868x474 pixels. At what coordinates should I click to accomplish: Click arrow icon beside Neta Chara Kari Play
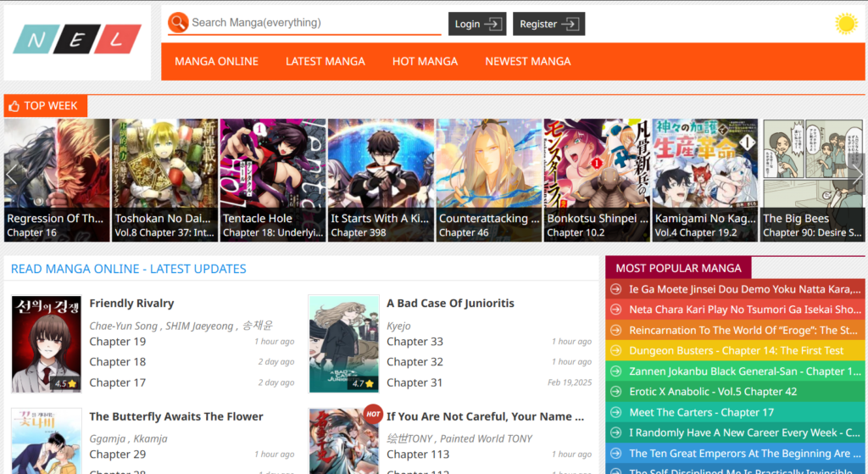(615, 309)
